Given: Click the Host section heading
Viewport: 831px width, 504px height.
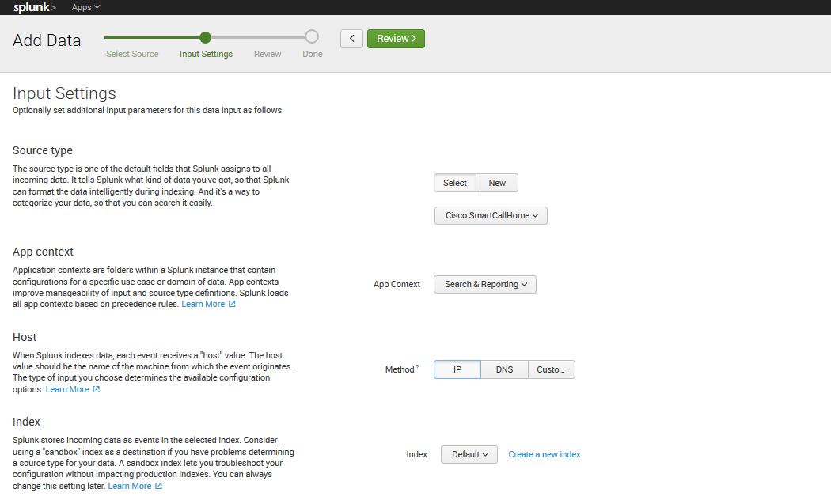Looking at the screenshot, I should coord(25,337).
